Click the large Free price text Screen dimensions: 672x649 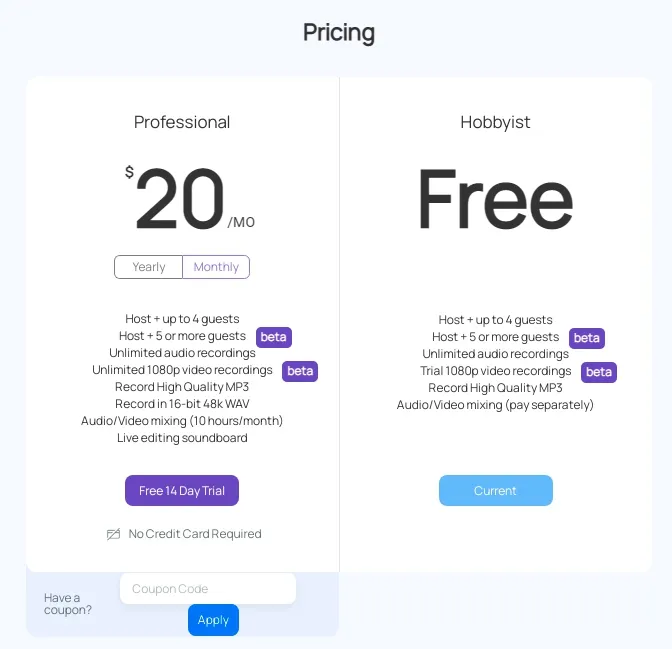click(495, 200)
